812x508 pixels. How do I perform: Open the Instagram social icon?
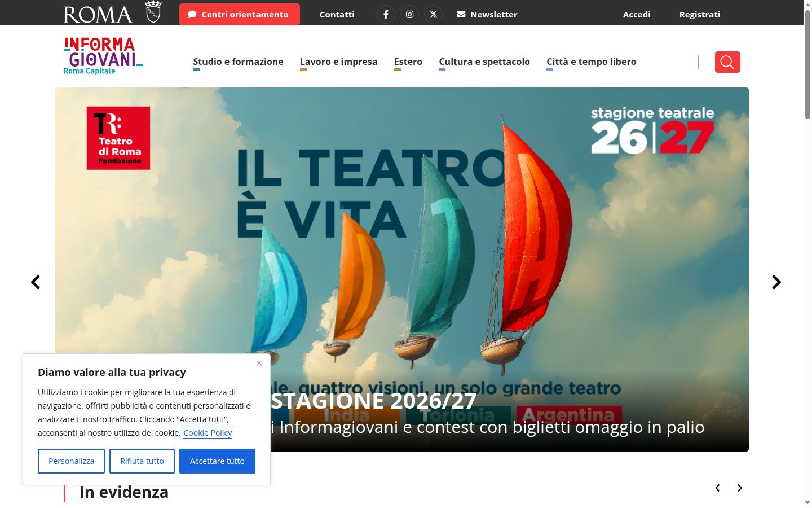(x=410, y=14)
